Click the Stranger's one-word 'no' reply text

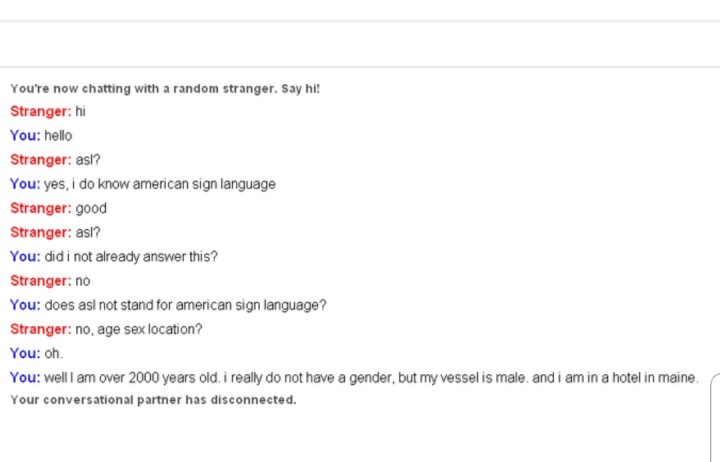pyautogui.click(x=83, y=281)
